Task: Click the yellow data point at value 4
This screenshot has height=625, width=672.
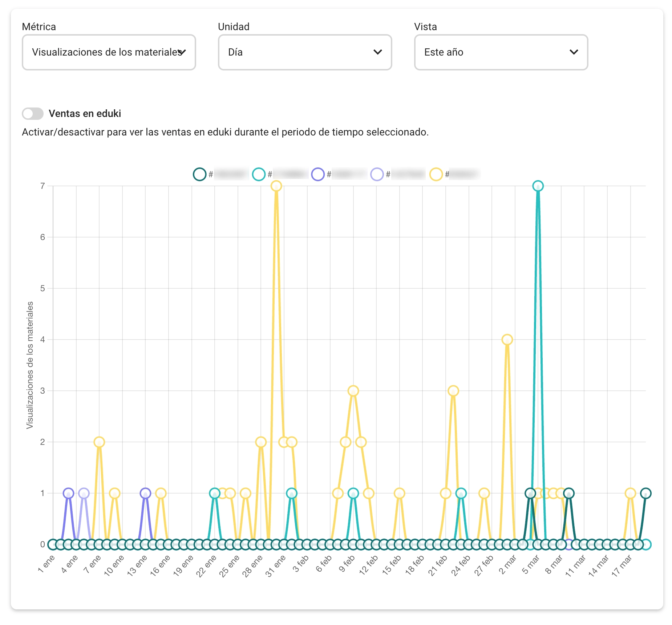Action: pyautogui.click(x=507, y=340)
